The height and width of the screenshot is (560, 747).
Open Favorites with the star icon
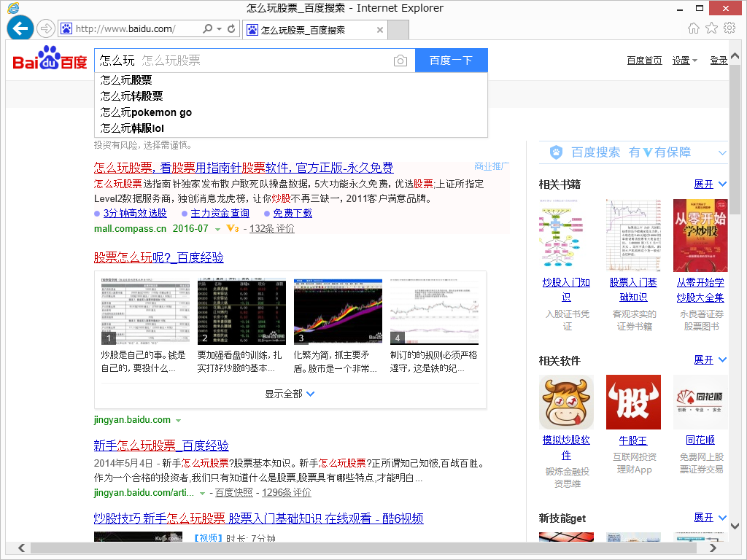click(711, 28)
